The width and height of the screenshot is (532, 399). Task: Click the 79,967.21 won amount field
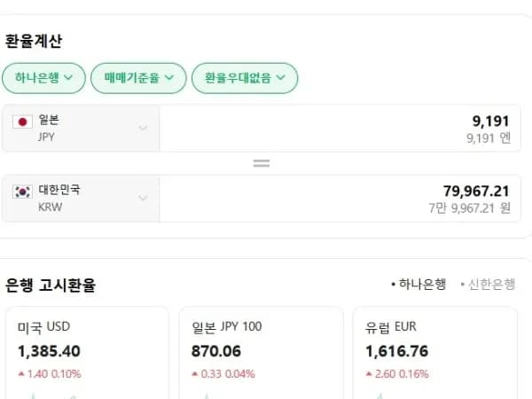click(x=340, y=199)
